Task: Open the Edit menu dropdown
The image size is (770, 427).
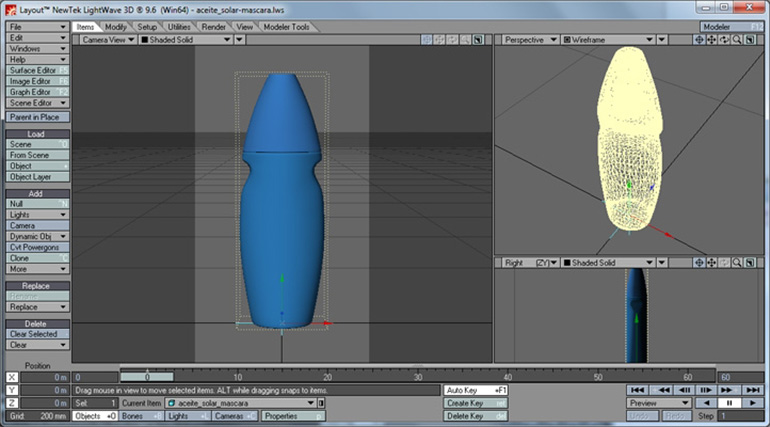Action: coord(37,38)
